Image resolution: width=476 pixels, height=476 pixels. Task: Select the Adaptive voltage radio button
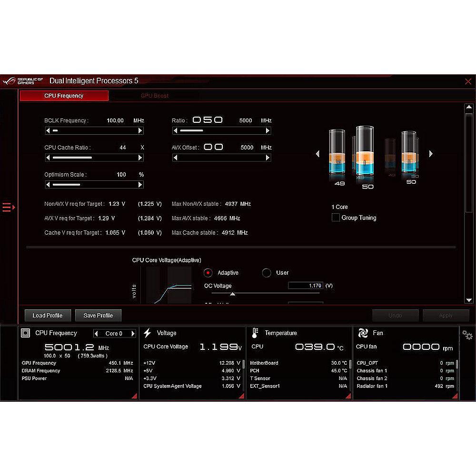[x=208, y=273]
